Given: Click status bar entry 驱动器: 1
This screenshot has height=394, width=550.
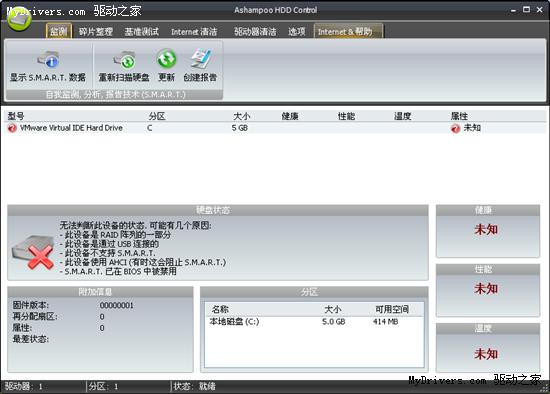Looking at the screenshot, I should (24, 387).
